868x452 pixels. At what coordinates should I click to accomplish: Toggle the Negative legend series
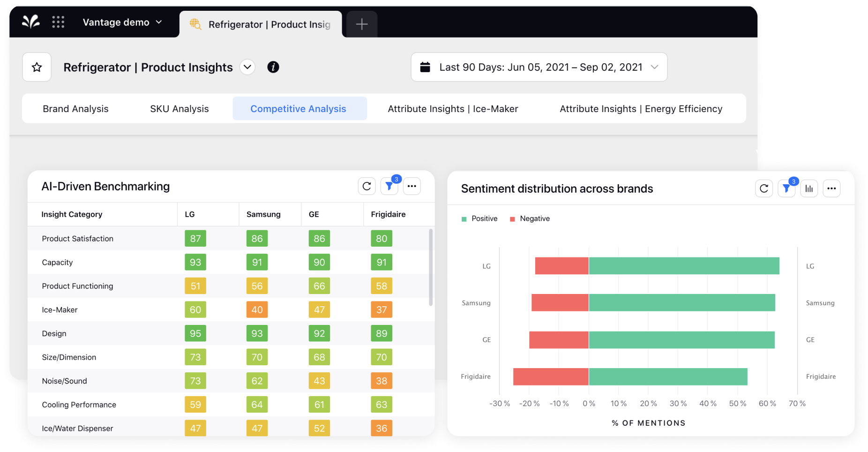pyautogui.click(x=530, y=218)
